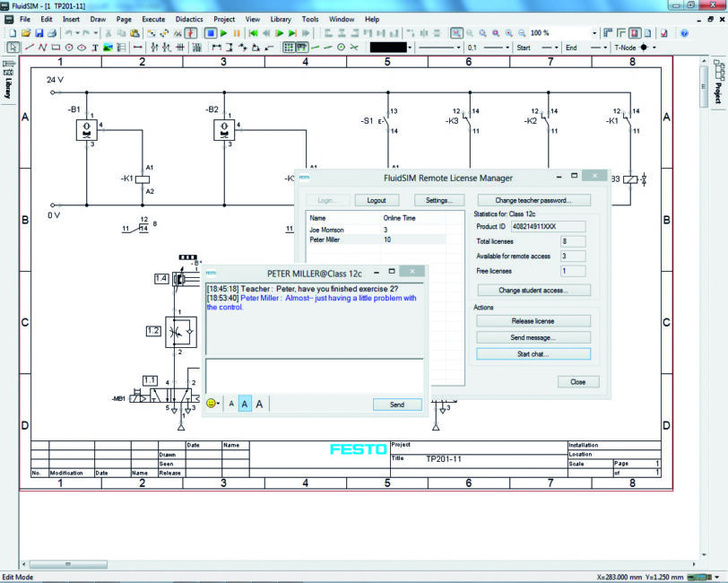Start the simulation with the green play button
Viewport: 728px width, 583px height.
point(224,33)
